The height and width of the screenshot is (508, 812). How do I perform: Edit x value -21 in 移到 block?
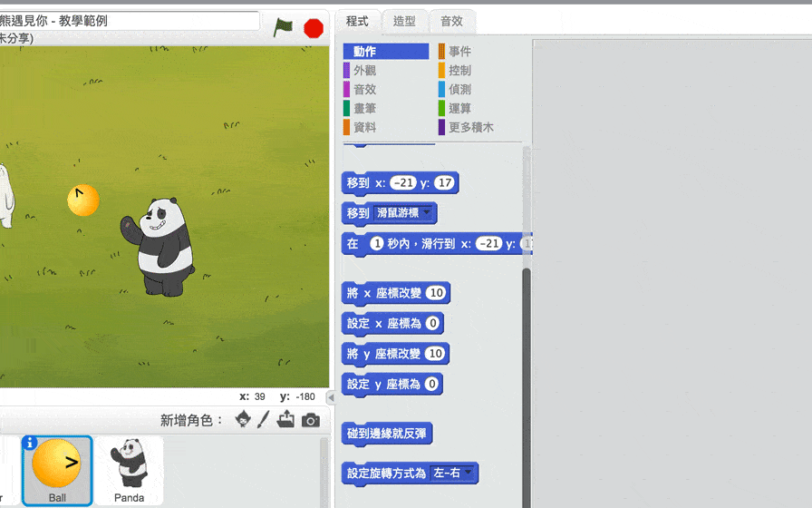coord(403,182)
